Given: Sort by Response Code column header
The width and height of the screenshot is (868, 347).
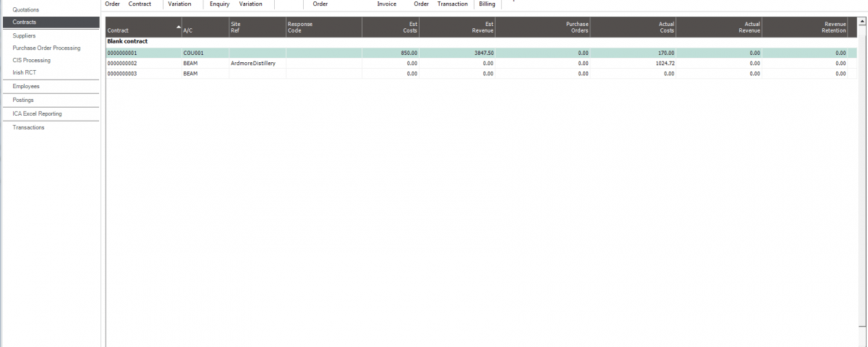Looking at the screenshot, I should 323,27.
